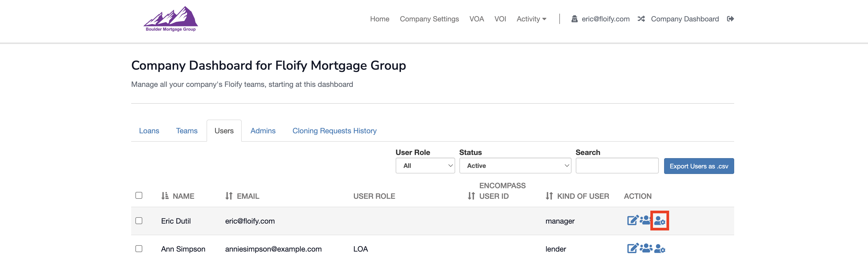Click into the Search input field
This screenshot has width=868, height=255.
click(x=617, y=166)
